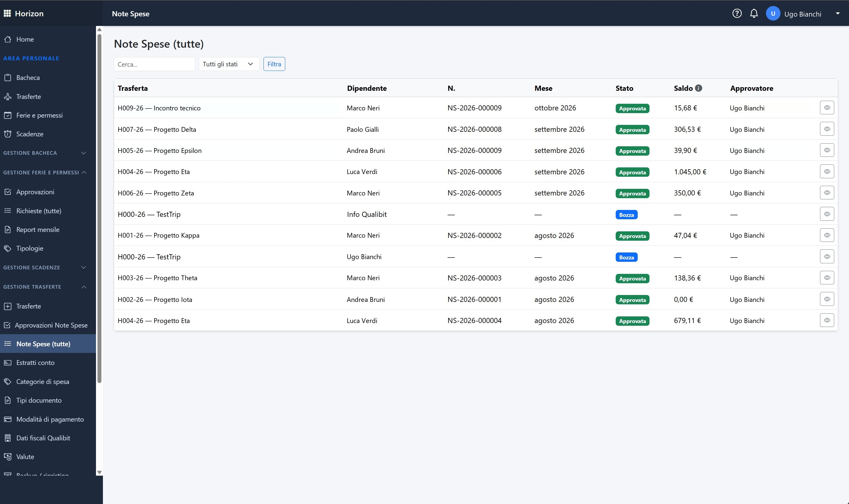The width and height of the screenshot is (849, 504).
Task: Open Categorie di spesa in sidebar
Action: pos(48,382)
